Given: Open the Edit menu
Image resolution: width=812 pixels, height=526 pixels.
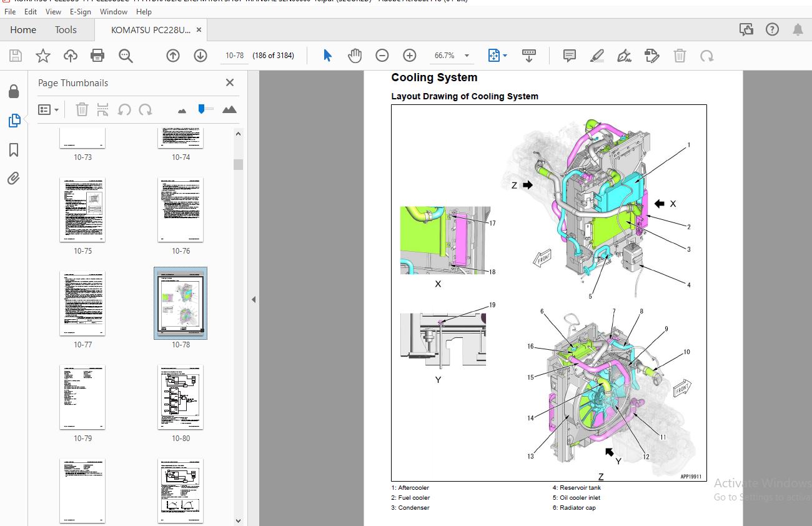Looking at the screenshot, I should coord(31,11).
